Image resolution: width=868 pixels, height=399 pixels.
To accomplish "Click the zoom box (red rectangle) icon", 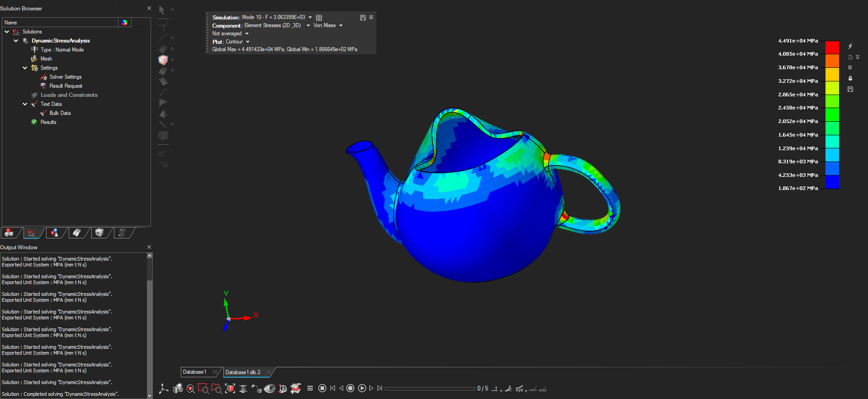I will click(x=203, y=388).
